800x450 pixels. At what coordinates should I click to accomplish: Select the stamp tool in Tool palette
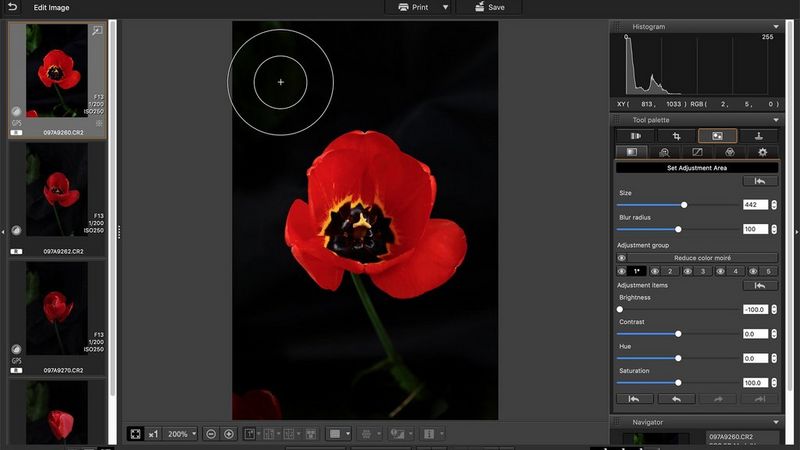(x=759, y=135)
